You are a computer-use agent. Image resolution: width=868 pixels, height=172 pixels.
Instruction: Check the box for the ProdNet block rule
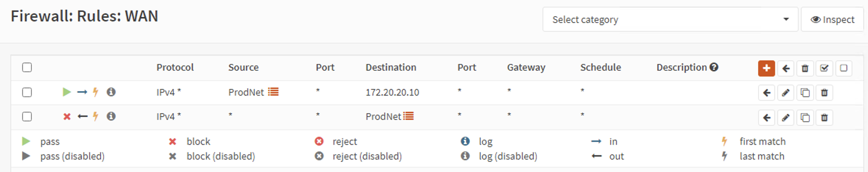(27, 117)
